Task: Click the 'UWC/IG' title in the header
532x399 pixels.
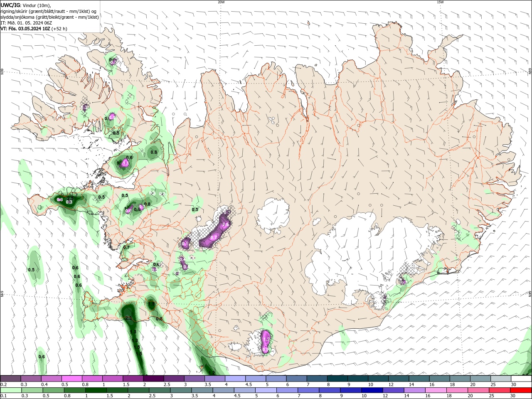Action: [x=10, y=5]
